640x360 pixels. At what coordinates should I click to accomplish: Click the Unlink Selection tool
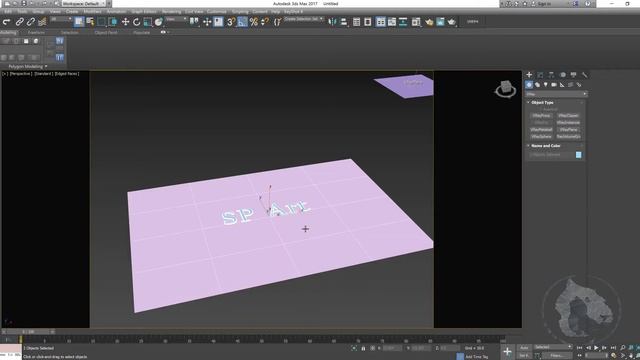click(31, 22)
